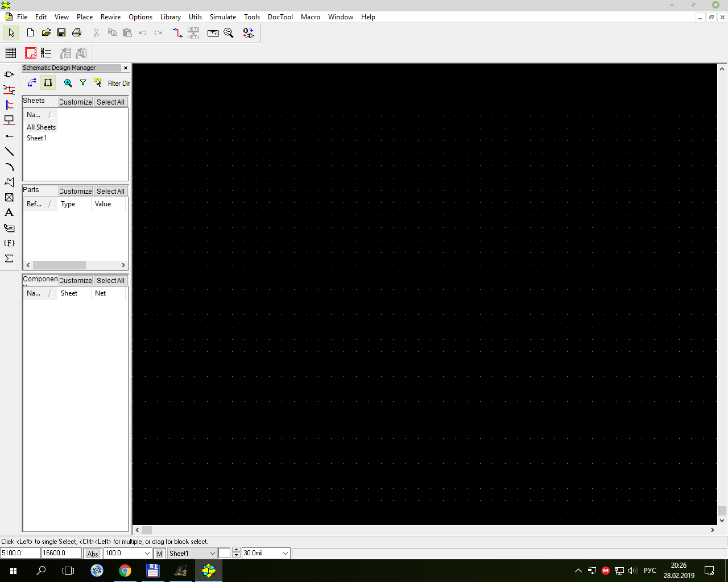
Task: Click Design Manager selection-mode cursor icon
Action: pyautogui.click(x=98, y=83)
